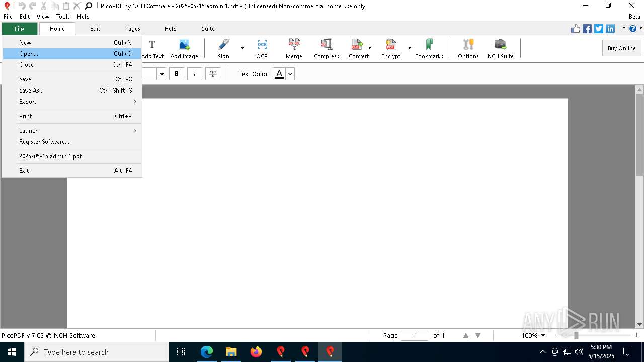Click the zoom in plus button
644x362 pixels.
[x=636, y=335]
